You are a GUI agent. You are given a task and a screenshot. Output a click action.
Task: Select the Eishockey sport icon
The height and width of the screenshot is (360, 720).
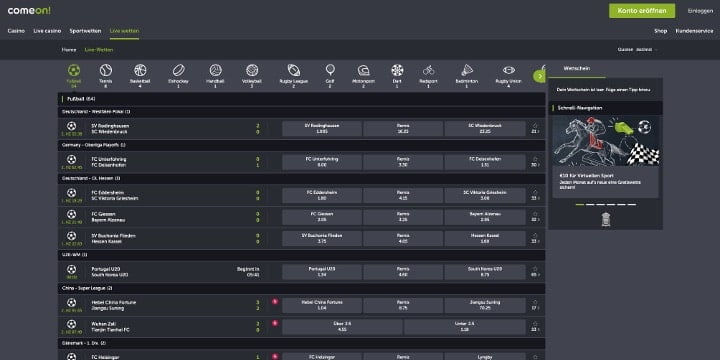click(x=178, y=70)
